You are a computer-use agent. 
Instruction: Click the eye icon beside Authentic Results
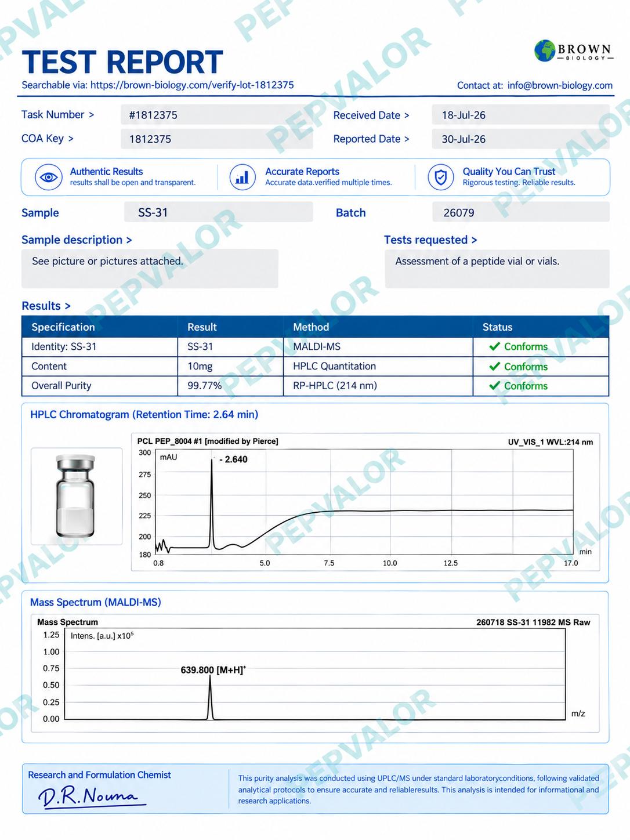point(49,177)
